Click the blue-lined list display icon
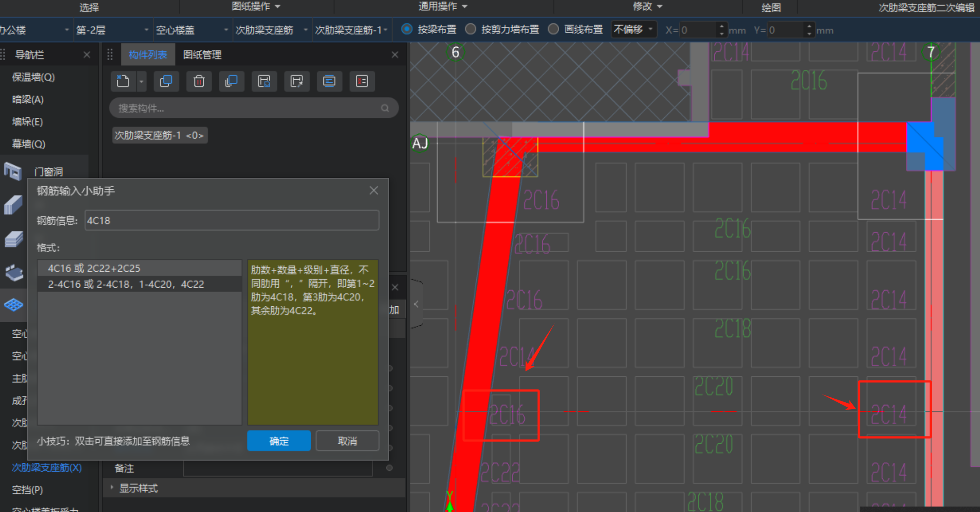The width and height of the screenshot is (980, 512). [329, 81]
